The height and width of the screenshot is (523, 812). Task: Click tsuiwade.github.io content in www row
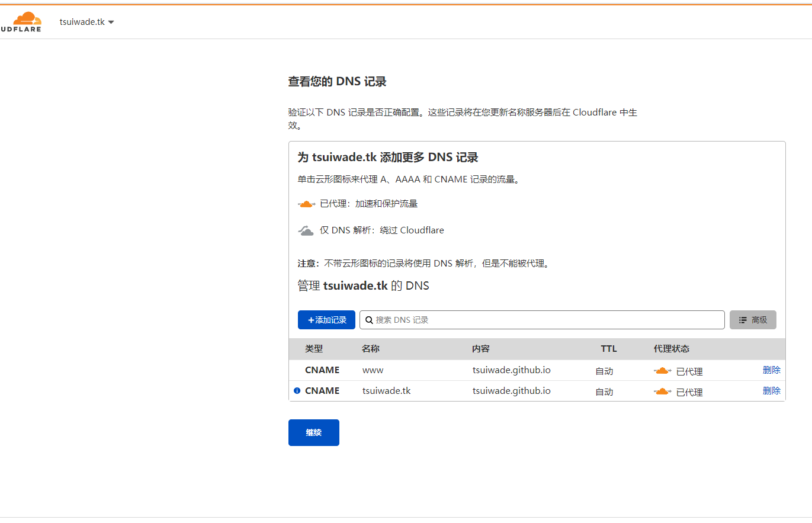[512, 370]
